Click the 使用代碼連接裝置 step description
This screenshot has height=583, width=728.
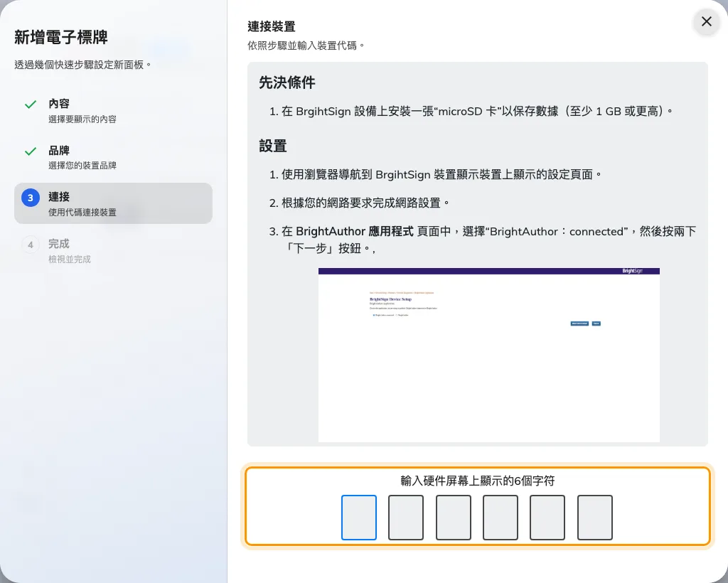82,213
